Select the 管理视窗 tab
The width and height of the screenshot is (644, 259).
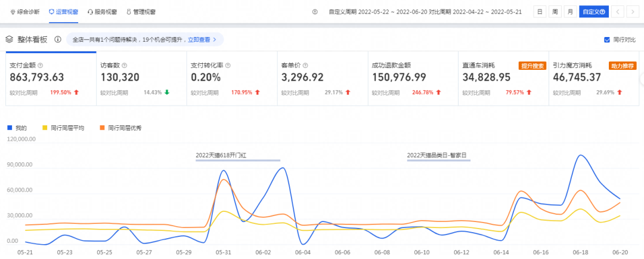click(141, 11)
